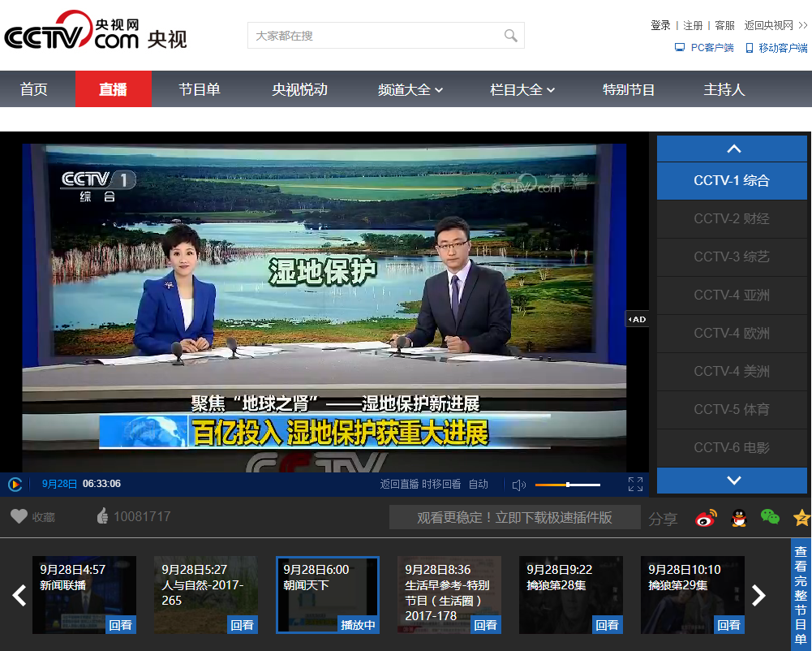Adjust the volume slider bar
The height and width of the screenshot is (651, 812).
click(568, 485)
